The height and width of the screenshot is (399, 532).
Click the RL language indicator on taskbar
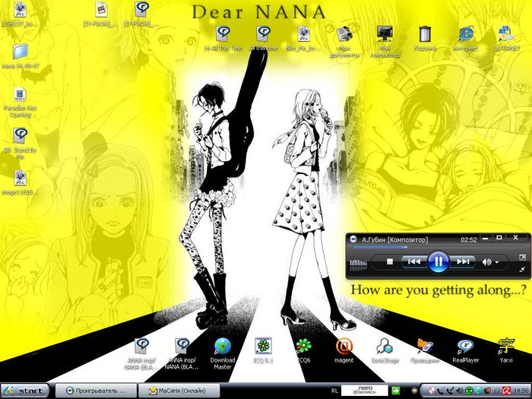coord(334,391)
